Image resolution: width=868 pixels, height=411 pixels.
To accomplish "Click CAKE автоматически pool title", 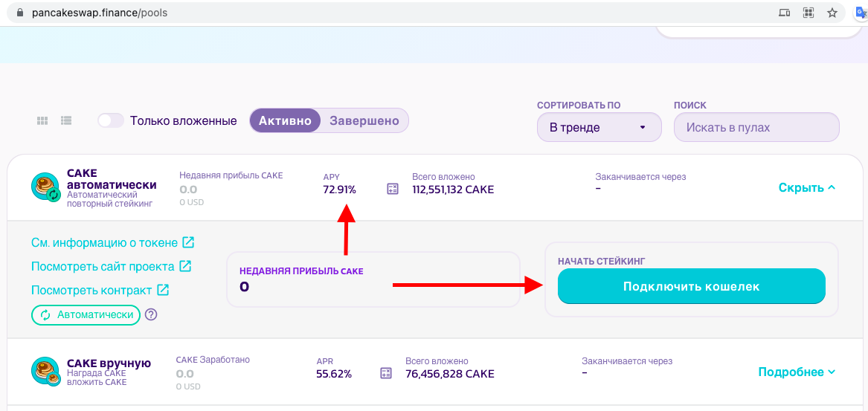I will 112,178.
